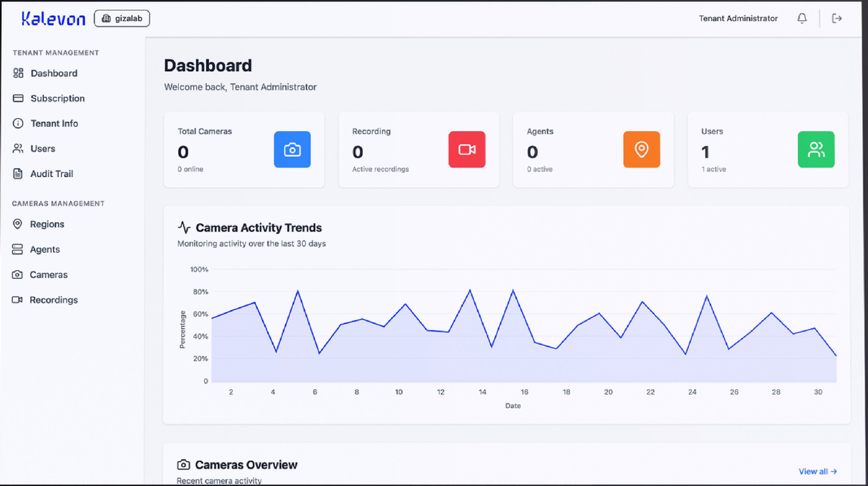Click Tenant Administrator user name
Screen dimensions: 868x486
click(x=738, y=18)
